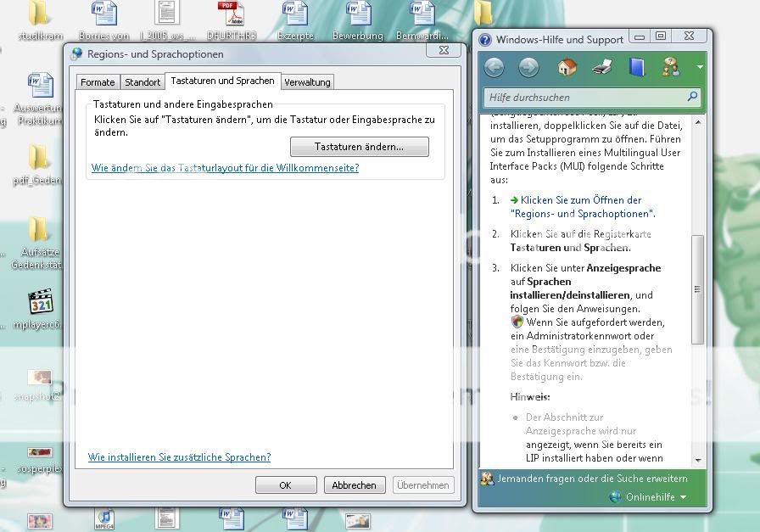The width and height of the screenshot is (760, 532).
Task: Switch to the Verwaltung tab
Action: click(x=307, y=82)
